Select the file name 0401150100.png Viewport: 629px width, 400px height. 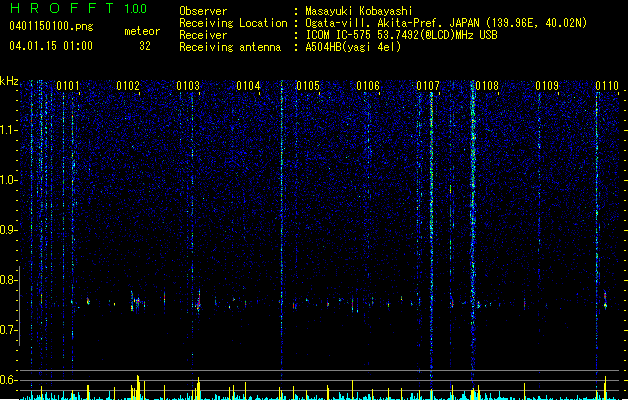click(51, 26)
